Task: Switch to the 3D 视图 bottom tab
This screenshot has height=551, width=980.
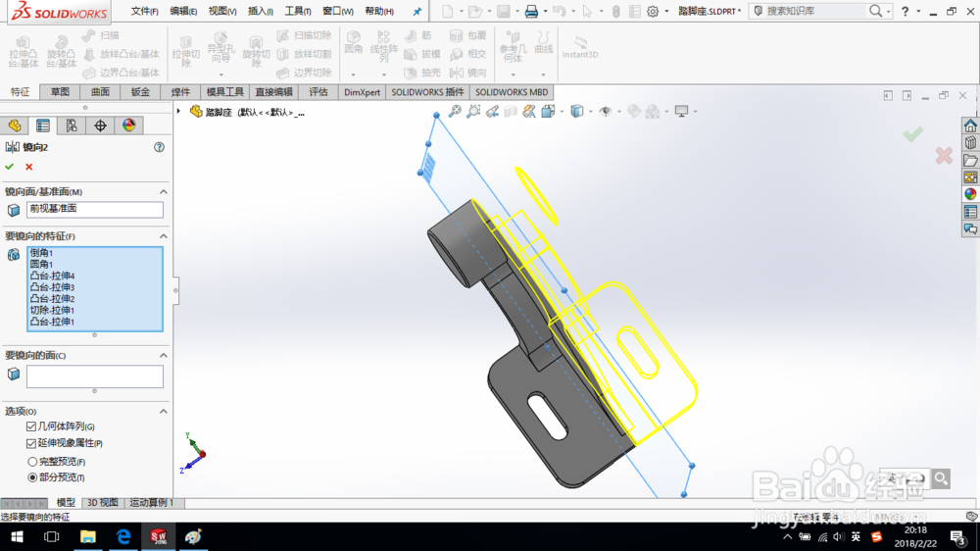Action: point(103,503)
